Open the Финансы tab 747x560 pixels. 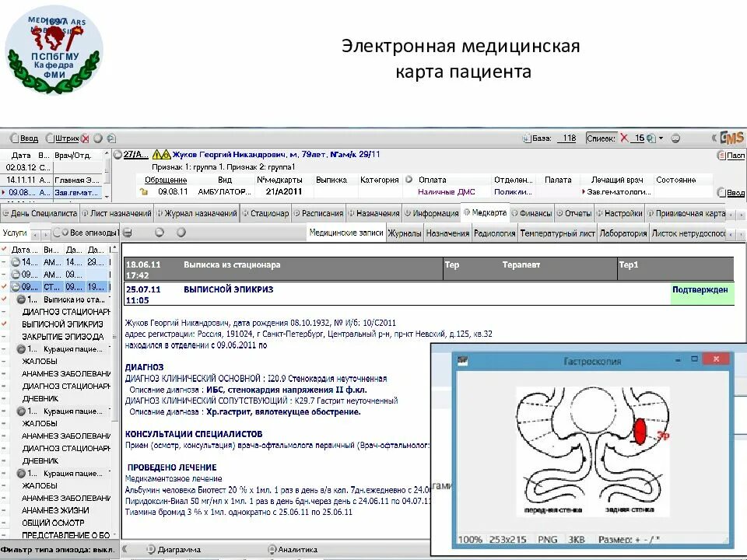[x=531, y=213]
